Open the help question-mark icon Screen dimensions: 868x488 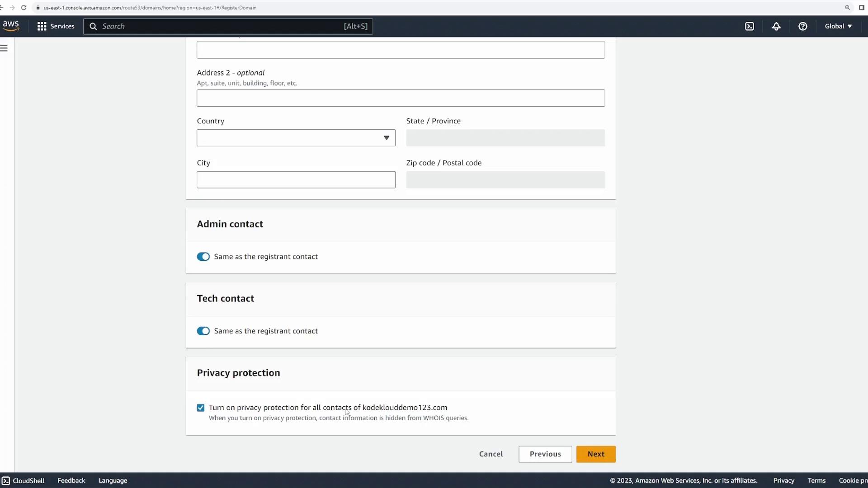click(x=803, y=26)
